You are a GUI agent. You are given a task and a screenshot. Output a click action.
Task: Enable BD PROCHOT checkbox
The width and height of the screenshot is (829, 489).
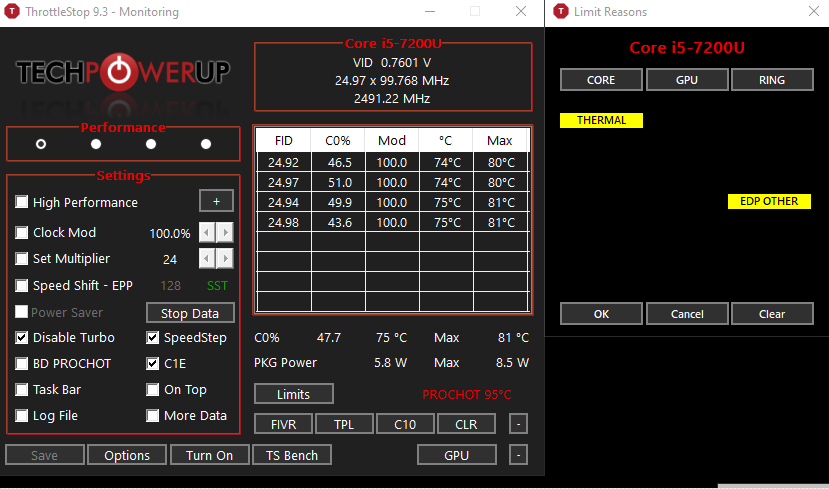coord(22,364)
